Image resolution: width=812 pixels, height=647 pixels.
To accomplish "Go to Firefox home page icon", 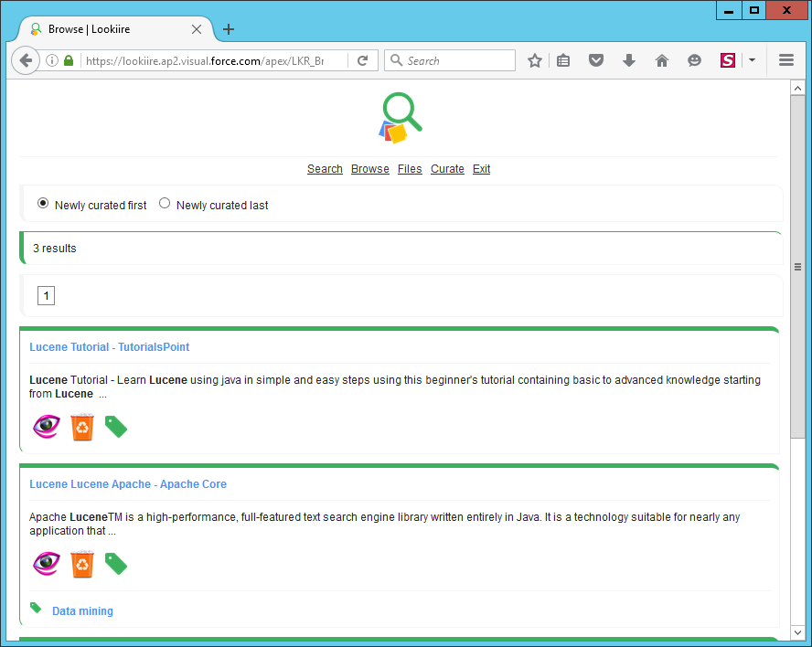I will (x=662, y=60).
